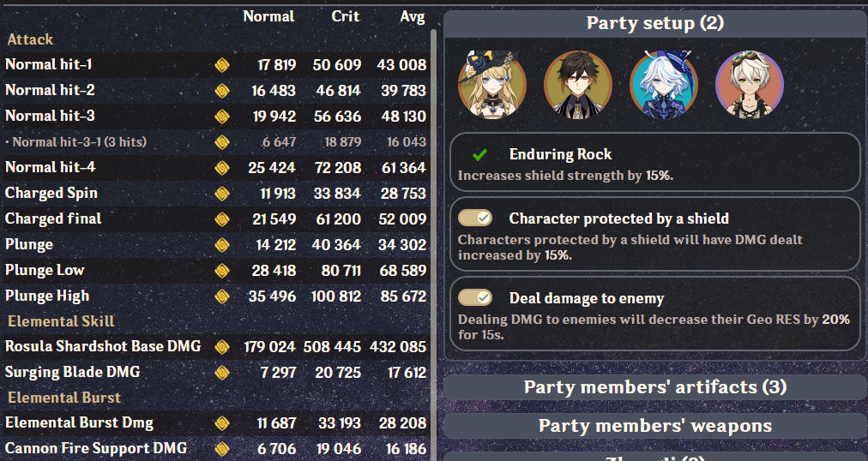
Task: Disable the Deal damage to enemy toggle
Action: tap(475, 297)
